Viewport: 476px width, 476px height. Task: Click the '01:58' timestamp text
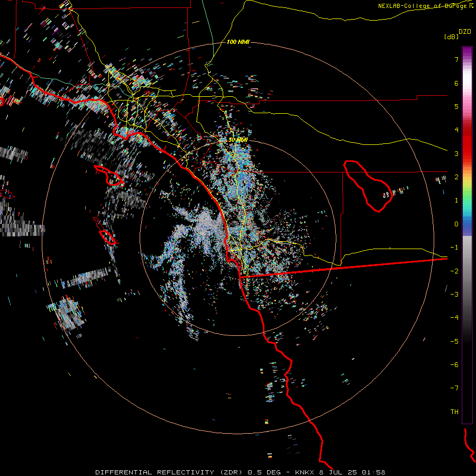tap(374, 472)
